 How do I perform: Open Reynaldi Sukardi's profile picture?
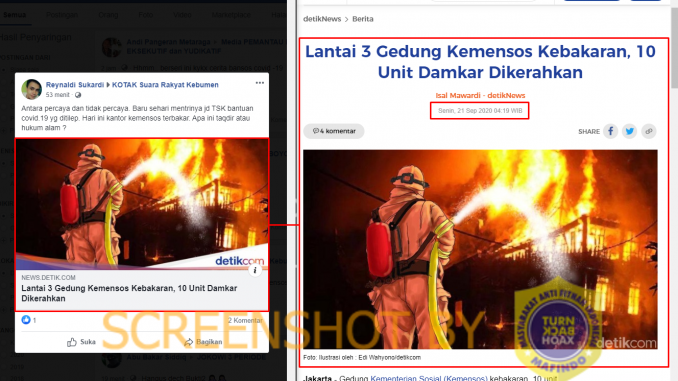click(x=32, y=89)
